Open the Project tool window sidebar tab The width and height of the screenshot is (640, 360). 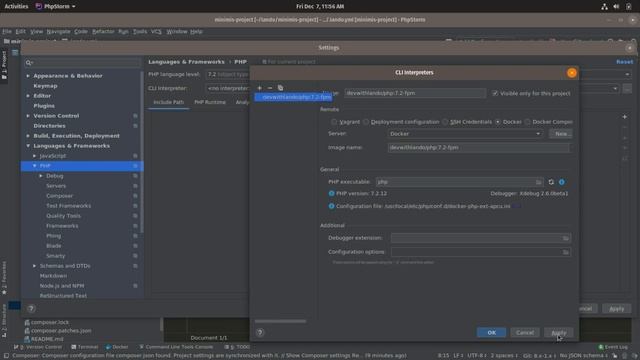coord(4,65)
